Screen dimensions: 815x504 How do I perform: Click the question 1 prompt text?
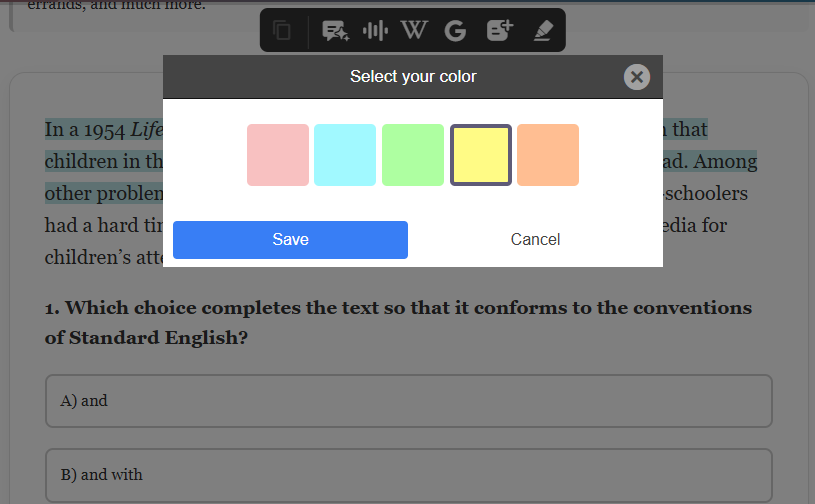pos(398,322)
